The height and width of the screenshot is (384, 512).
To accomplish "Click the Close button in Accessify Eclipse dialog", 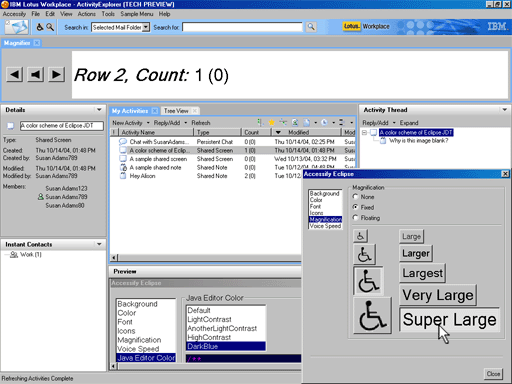I will pyautogui.click(x=493, y=374).
